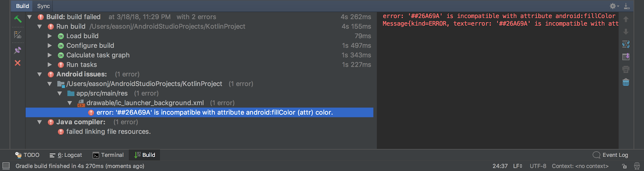Screen dimensions: 644x171
Task: Collapse the Android issues node
Action: coord(39,74)
